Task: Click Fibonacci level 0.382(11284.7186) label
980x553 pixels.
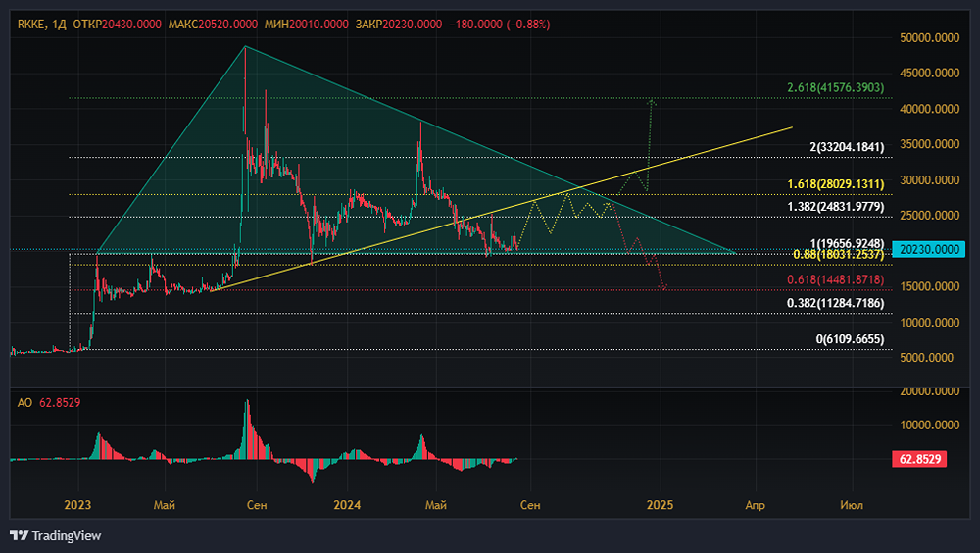Action: click(836, 303)
